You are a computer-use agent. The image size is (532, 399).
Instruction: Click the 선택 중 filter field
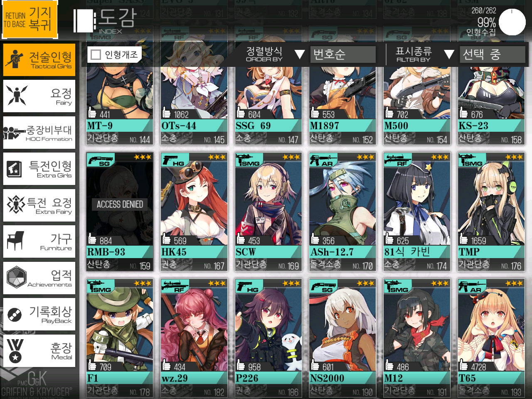[x=492, y=54]
